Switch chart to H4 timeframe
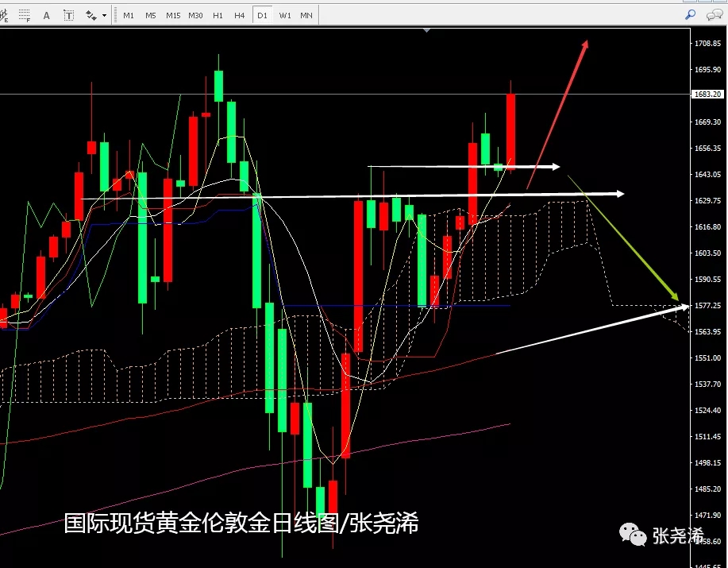This screenshot has width=728, height=568. (x=239, y=15)
